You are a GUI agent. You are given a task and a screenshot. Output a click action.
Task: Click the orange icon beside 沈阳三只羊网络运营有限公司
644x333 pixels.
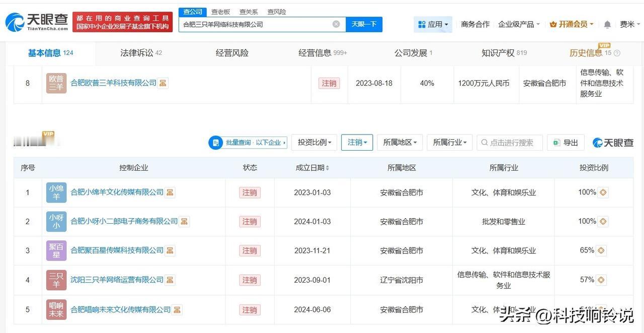[170, 280]
